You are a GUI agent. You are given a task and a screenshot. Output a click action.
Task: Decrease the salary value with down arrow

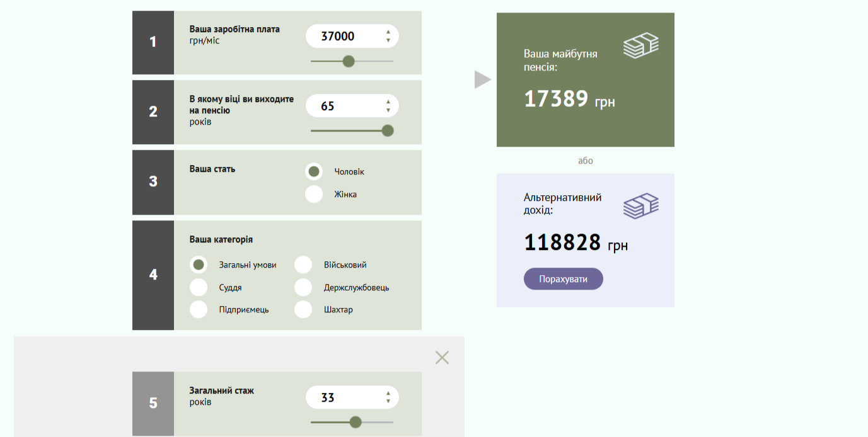388,41
